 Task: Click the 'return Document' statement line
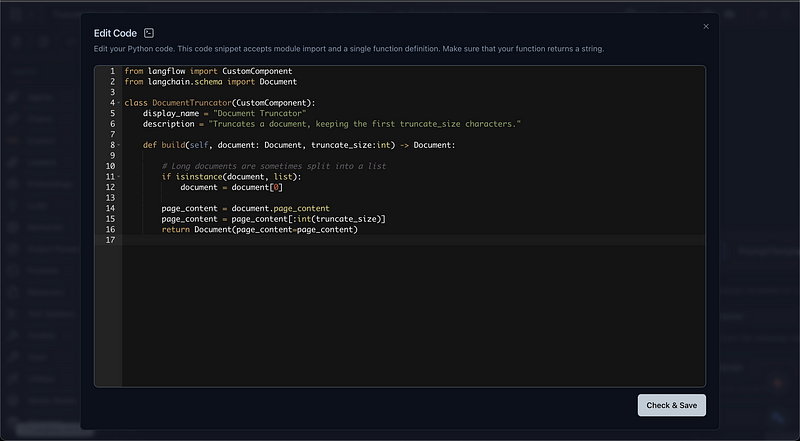click(259, 229)
